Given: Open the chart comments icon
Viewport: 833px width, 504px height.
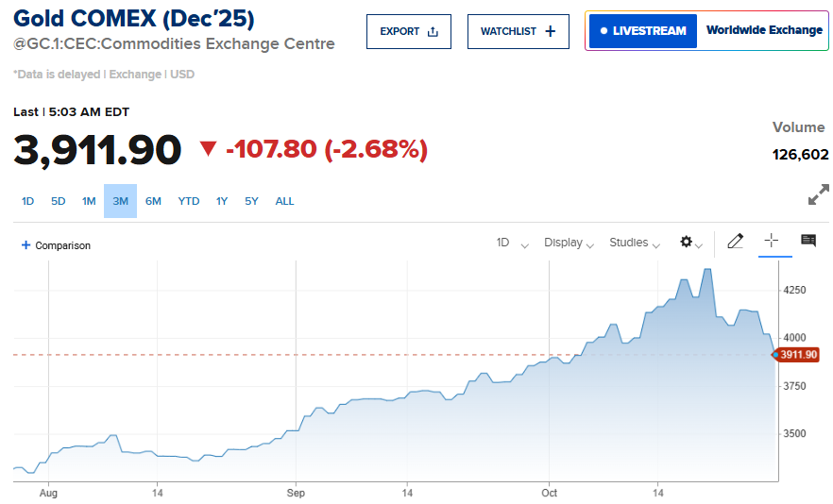Looking at the screenshot, I should (808, 242).
